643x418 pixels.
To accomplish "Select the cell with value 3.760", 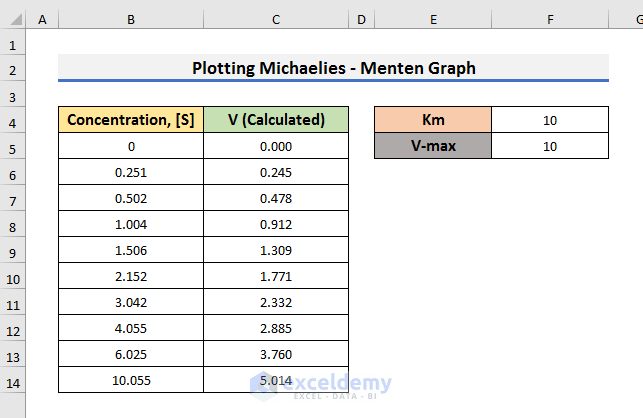I will tap(275, 354).
